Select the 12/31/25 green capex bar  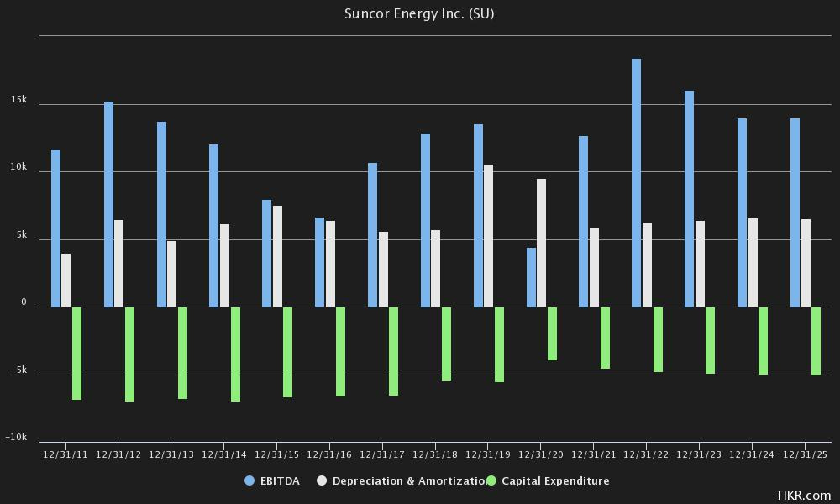pos(816,341)
